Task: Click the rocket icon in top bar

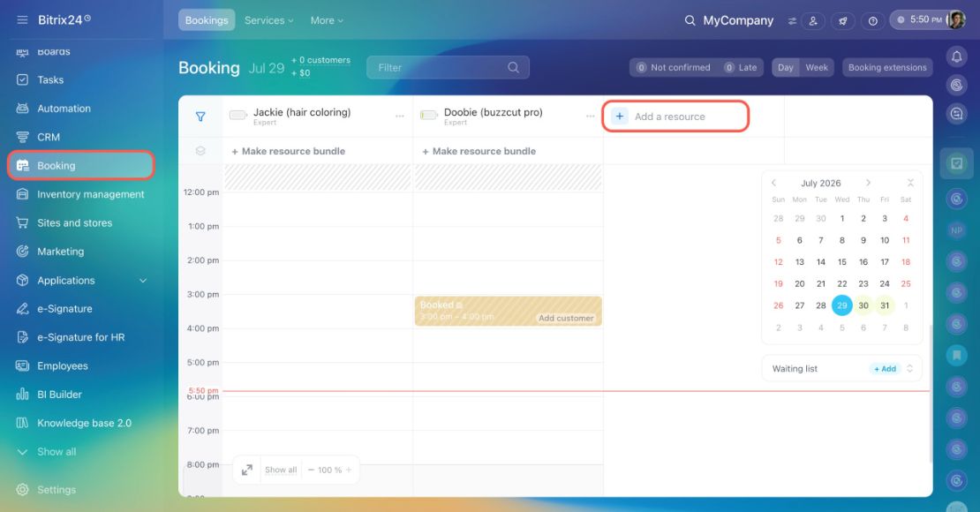Action: click(843, 20)
